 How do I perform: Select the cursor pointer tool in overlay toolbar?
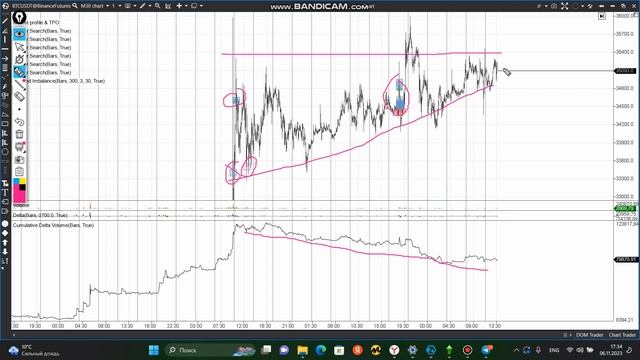click(x=19, y=47)
